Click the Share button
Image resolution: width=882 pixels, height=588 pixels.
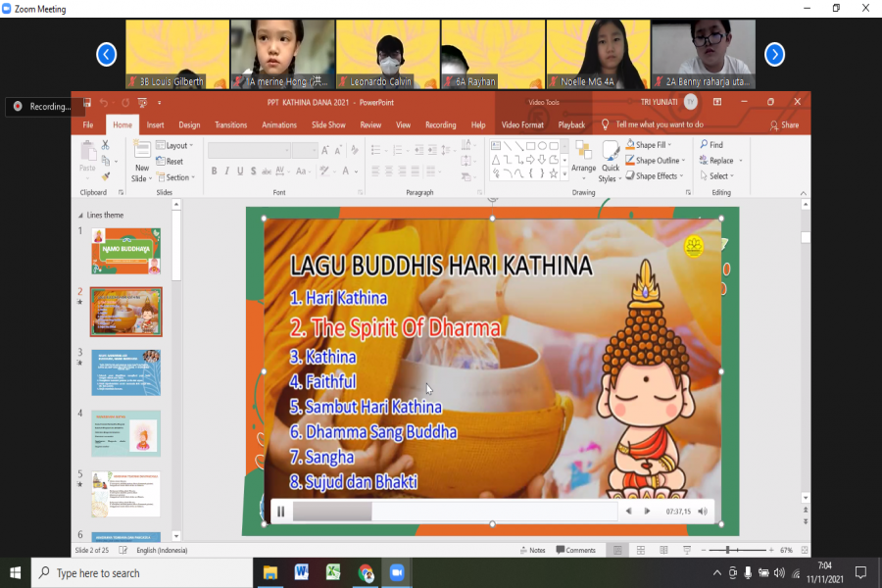[784, 124]
